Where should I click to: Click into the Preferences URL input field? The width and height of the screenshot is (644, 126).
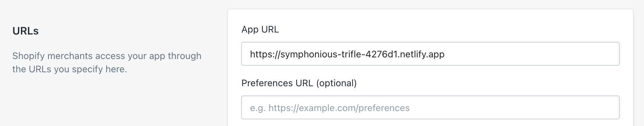tap(430, 107)
